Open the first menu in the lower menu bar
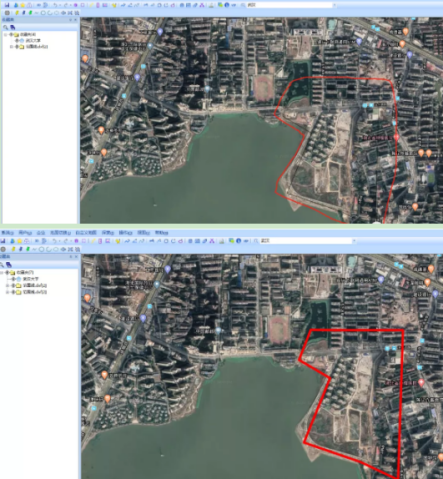Screen dimensions: 443x479 click(x=7, y=233)
